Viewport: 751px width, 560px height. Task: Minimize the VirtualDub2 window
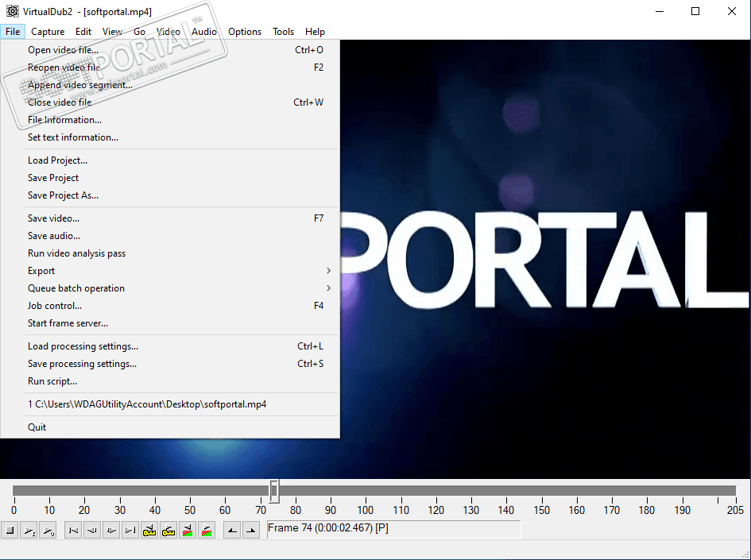[x=660, y=11]
